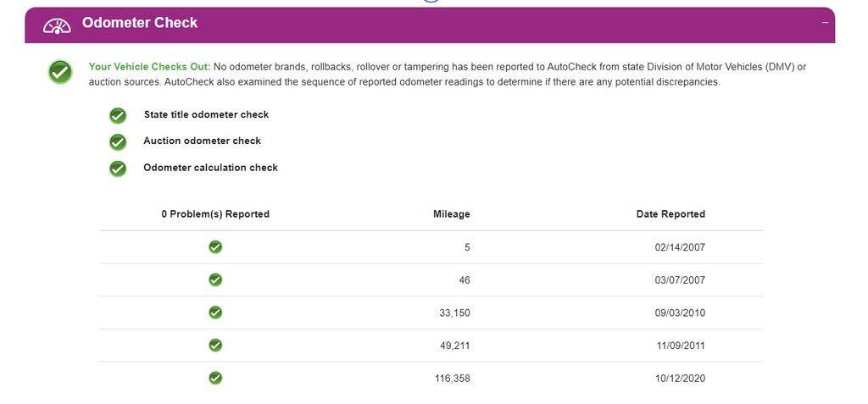Screen dimensions: 868x404
Task: Select the mileage value 46
Action: click(465, 280)
